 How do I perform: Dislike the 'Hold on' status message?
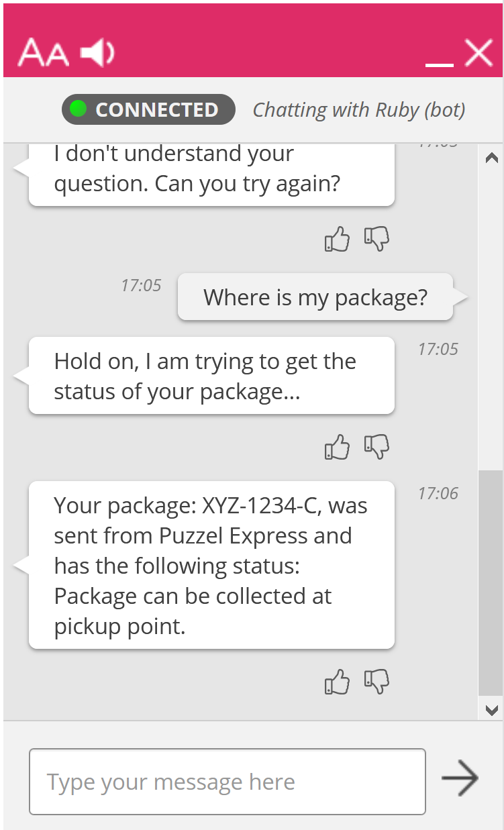[376, 447]
